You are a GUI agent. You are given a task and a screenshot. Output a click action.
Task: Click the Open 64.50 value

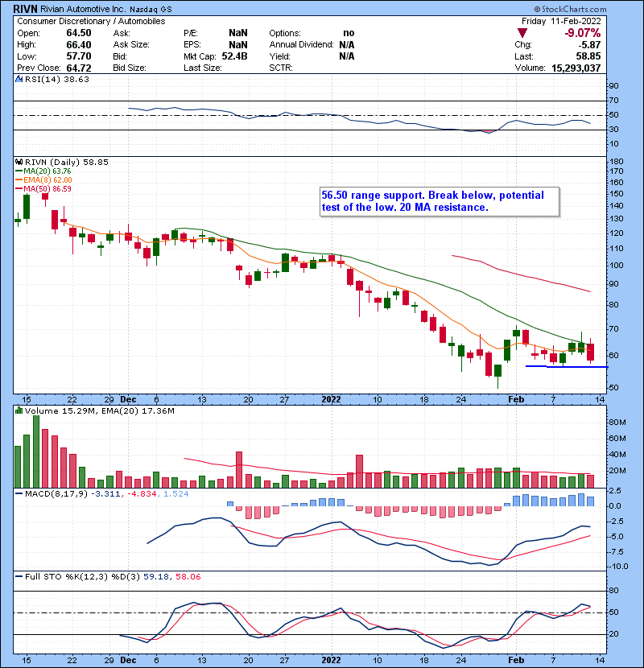coord(79,33)
